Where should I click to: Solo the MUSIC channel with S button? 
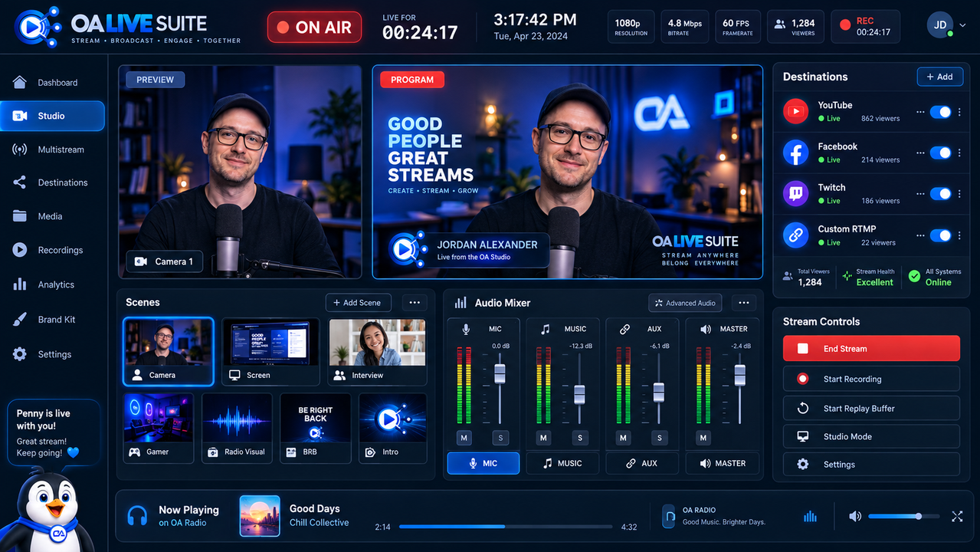[x=580, y=438]
